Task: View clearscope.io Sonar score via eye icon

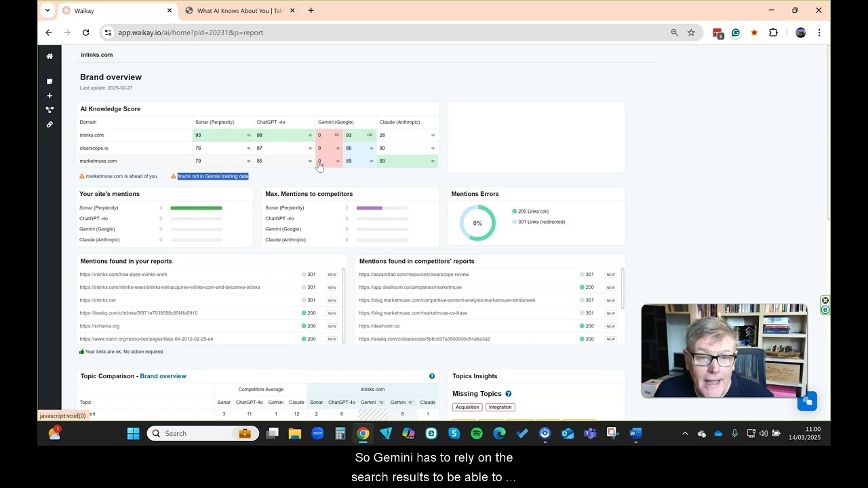Action: (x=248, y=148)
